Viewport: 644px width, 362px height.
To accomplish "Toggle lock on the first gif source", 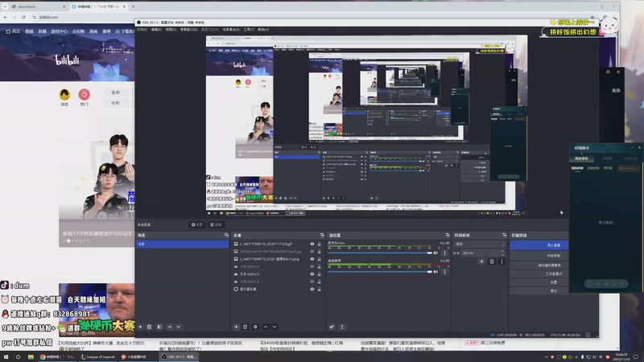I will (320, 243).
